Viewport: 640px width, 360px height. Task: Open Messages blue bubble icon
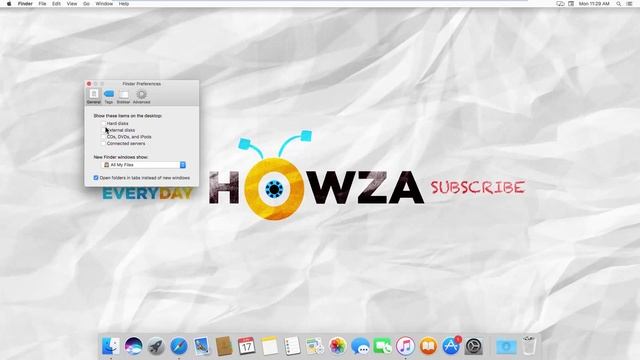[360, 346]
